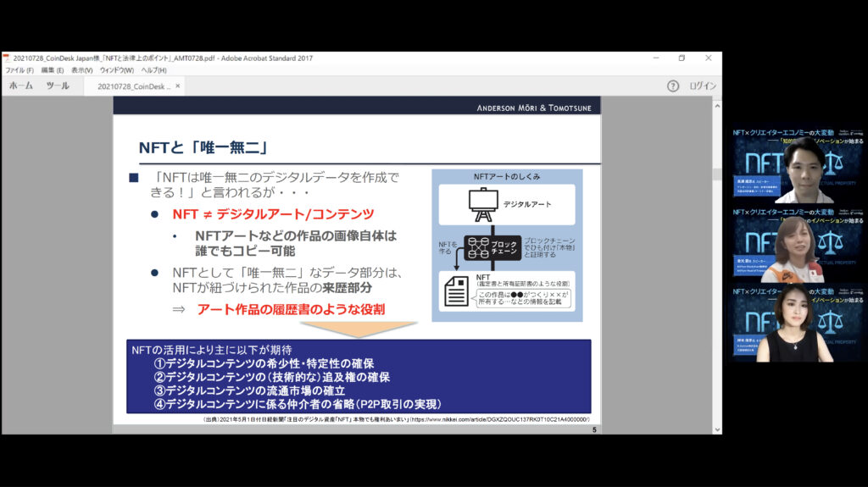Click the Acrobat PDF icon in title bar
Screen dimensions: 868x487
click(7, 58)
